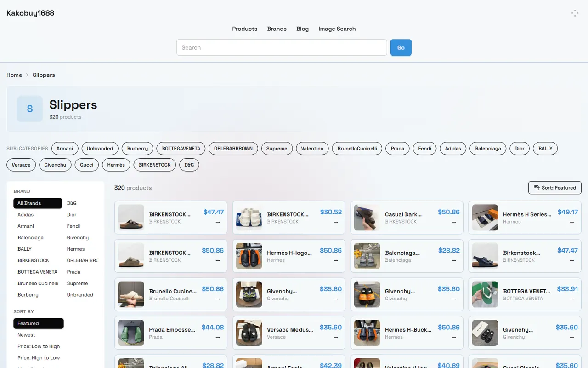Sort by Price: High to Low
This screenshot has width=588, height=368.
pos(39,358)
